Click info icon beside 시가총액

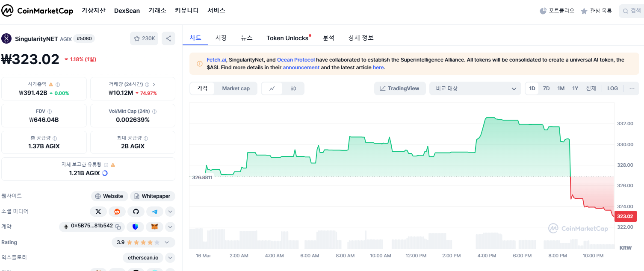coord(58,85)
